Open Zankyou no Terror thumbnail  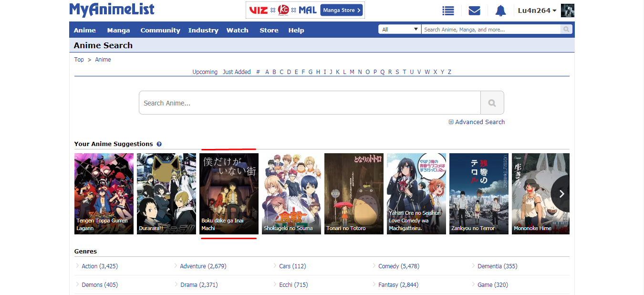coord(479,194)
